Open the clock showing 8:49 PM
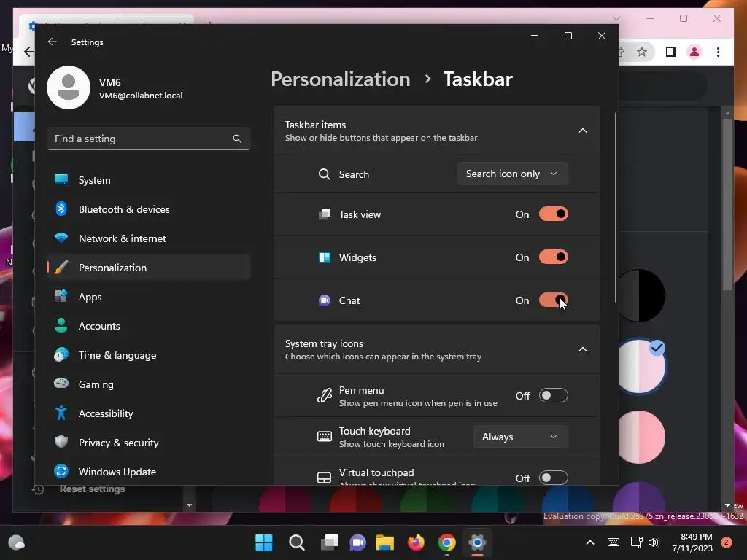Viewport: 747px width, 560px height. (x=692, y=542)
